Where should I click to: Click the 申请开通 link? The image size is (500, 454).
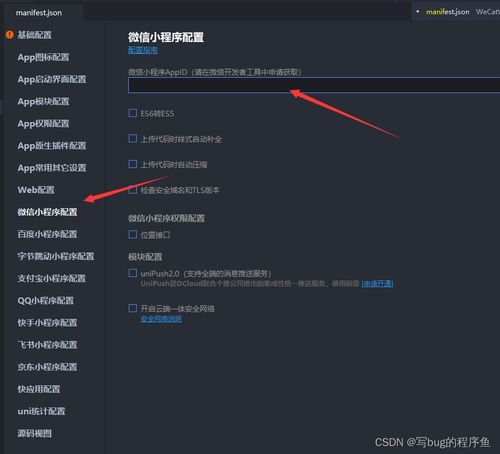pos(377,284)
